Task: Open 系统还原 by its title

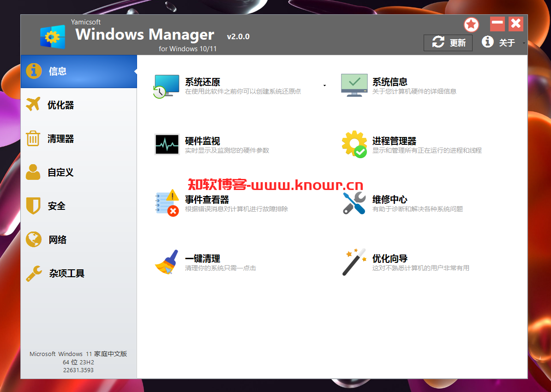Action: point(203,82)
